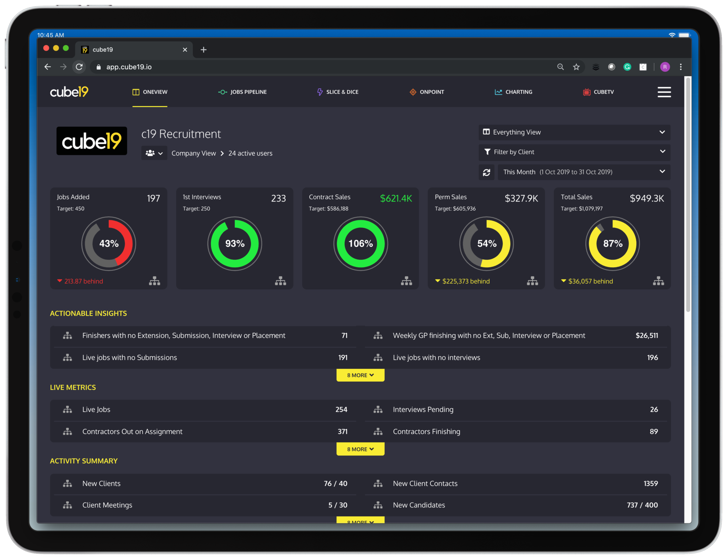
Task: Open the users group selector dropdown
Action: 154,153
